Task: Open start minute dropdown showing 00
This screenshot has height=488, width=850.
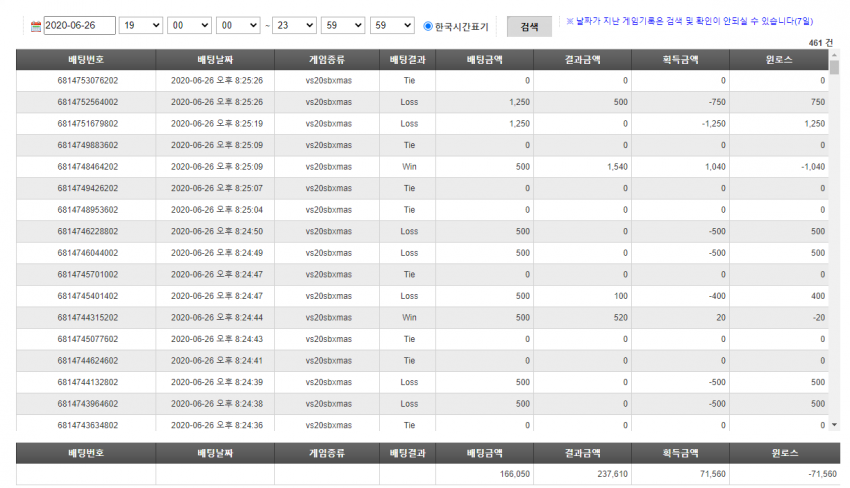Action: coord(189,25)
